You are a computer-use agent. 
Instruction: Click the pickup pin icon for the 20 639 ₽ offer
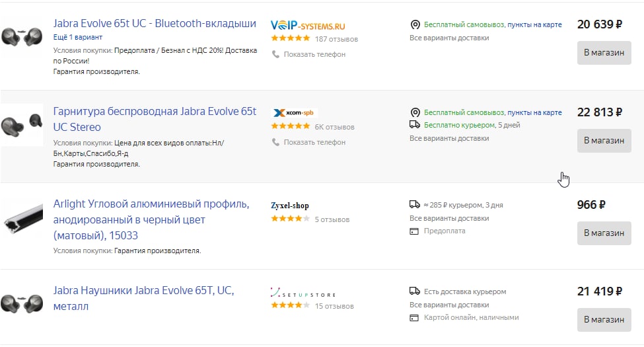[415, 24]
